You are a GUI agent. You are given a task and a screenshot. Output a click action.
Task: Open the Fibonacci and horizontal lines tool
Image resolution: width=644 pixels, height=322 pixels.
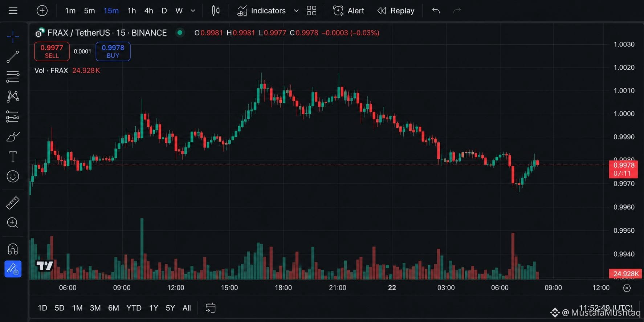13,77
